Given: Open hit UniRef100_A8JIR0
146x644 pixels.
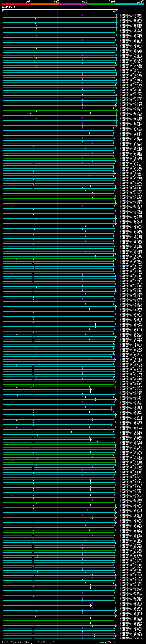Looking at the screenshot, I should coord(131,15).
